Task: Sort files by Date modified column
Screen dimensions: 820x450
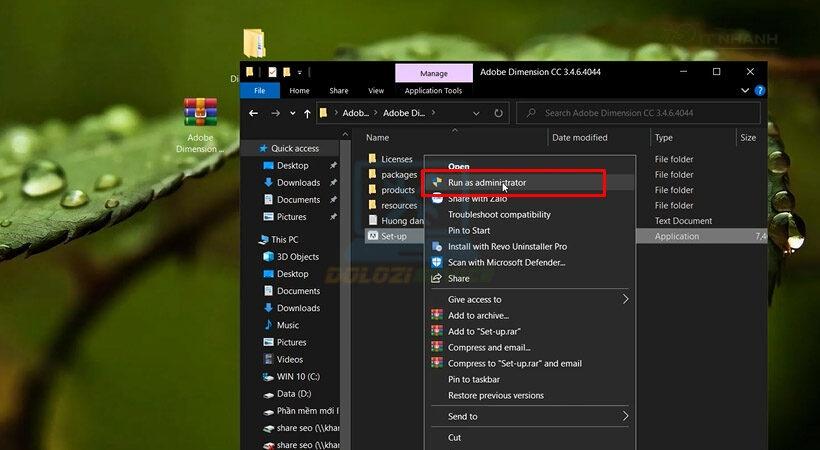Action: click(580, 137)
